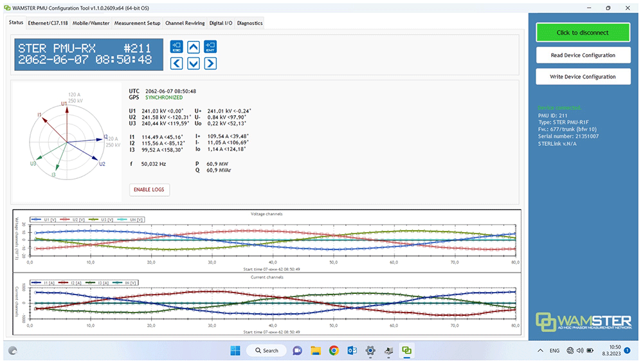Screen dimensions: 643x364
Task: Click the ENT key icon beside the display
Action: 210,47
